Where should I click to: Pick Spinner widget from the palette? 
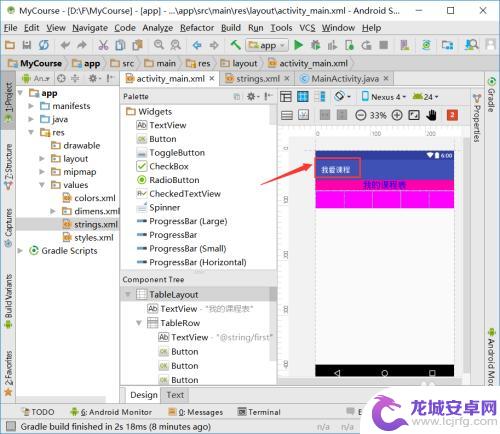(158, 207)
